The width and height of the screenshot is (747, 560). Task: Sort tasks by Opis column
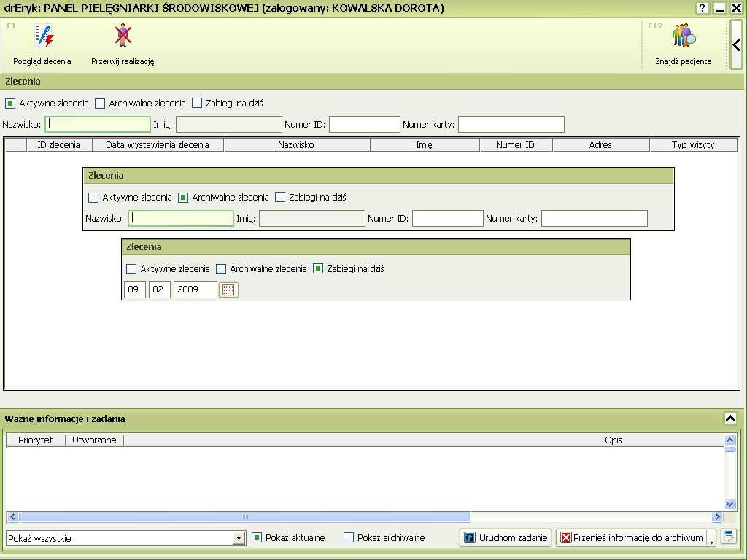coord(613,440)
